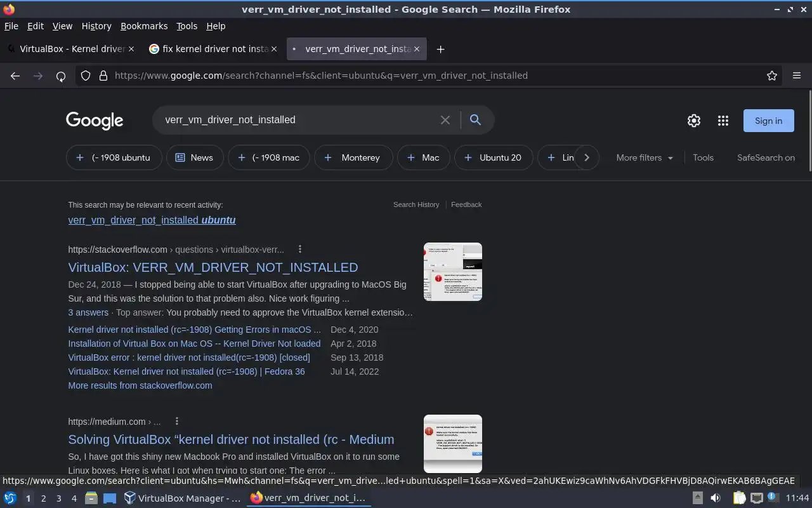This screenshot has width=812, height=508.
Task: Open More results from stackoverflow.com
Action: (x=140, y=385)
